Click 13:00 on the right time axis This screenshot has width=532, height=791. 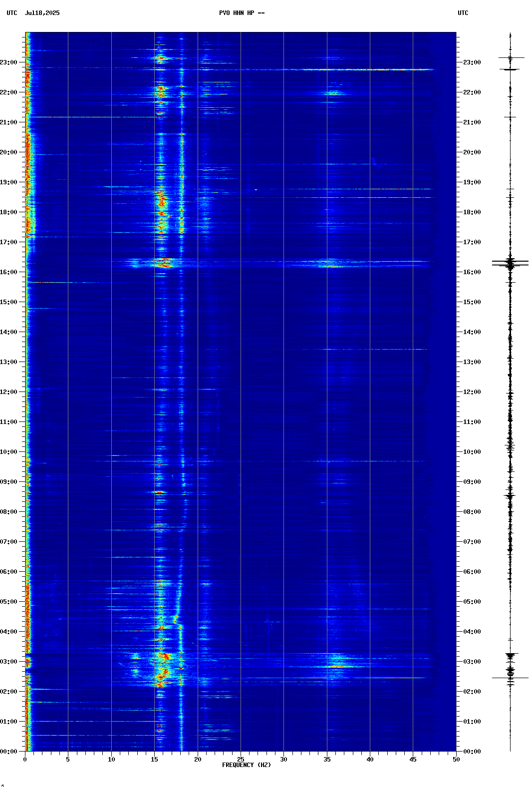[x=472, y=362]
